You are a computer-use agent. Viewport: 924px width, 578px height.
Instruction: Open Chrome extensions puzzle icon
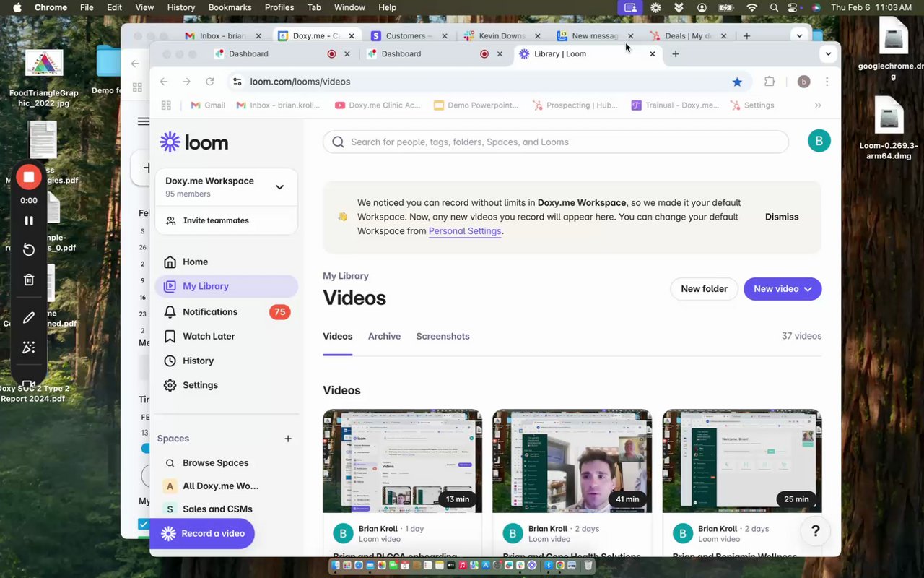770,82
